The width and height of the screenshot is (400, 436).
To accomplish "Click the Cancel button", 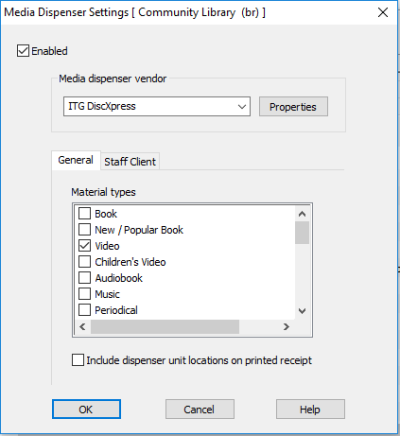I will (200, 409).
